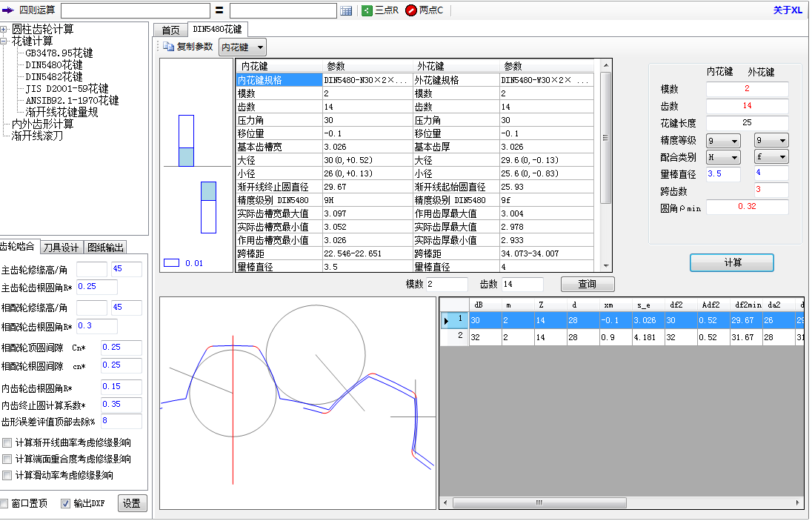The width and height of the screenshot is (812, 521).
Task: Click the 设置 button
Action: click(132, 503)
